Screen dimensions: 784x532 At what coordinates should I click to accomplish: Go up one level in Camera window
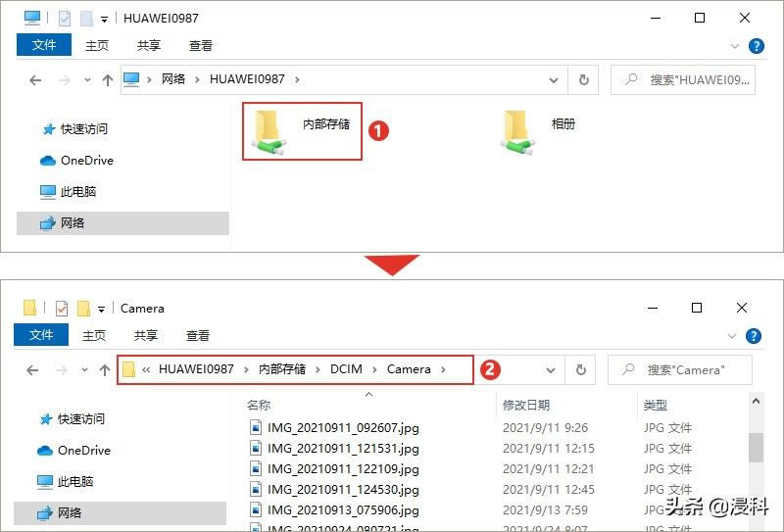105,370
